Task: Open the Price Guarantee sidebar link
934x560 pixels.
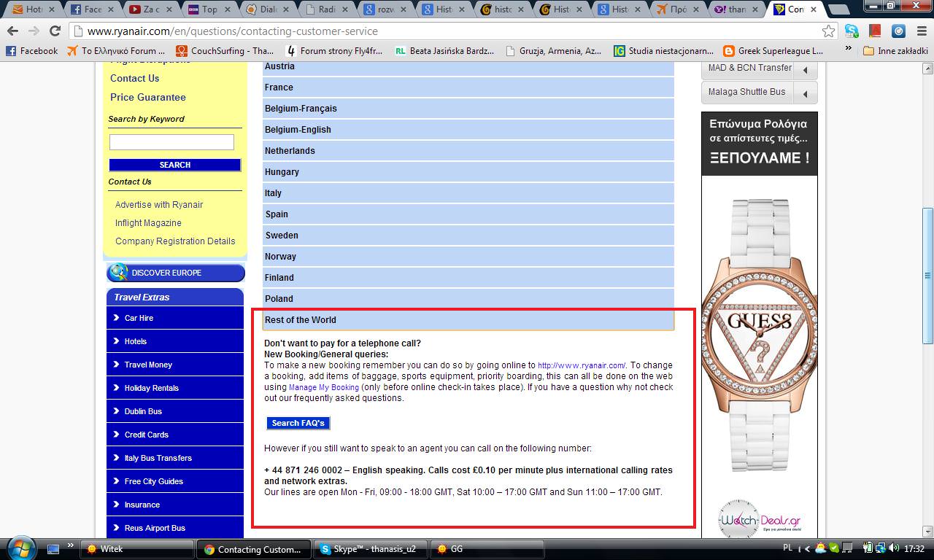Action: (x=148, y=97)
